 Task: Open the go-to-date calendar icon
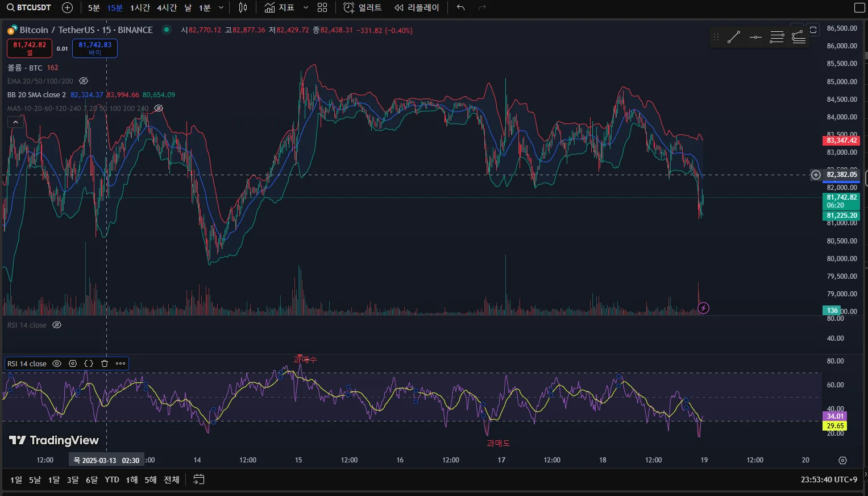(198, 480)
